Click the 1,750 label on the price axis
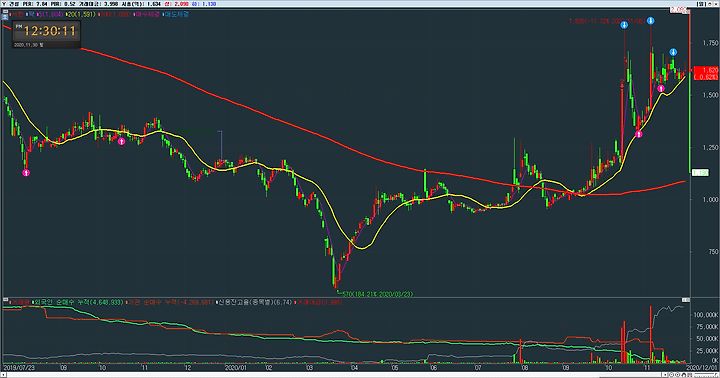This screenshot has height=378, width=720. point(710,43)
